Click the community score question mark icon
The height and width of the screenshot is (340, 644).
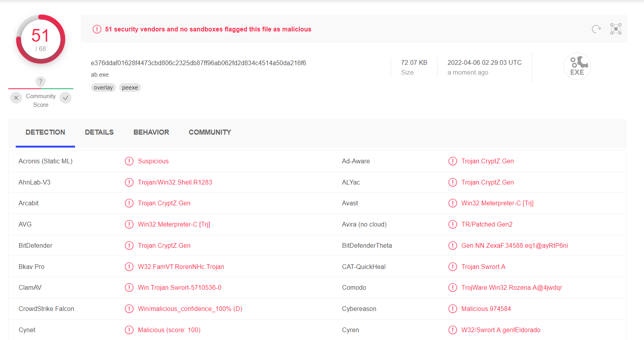[x=40, y=82]
